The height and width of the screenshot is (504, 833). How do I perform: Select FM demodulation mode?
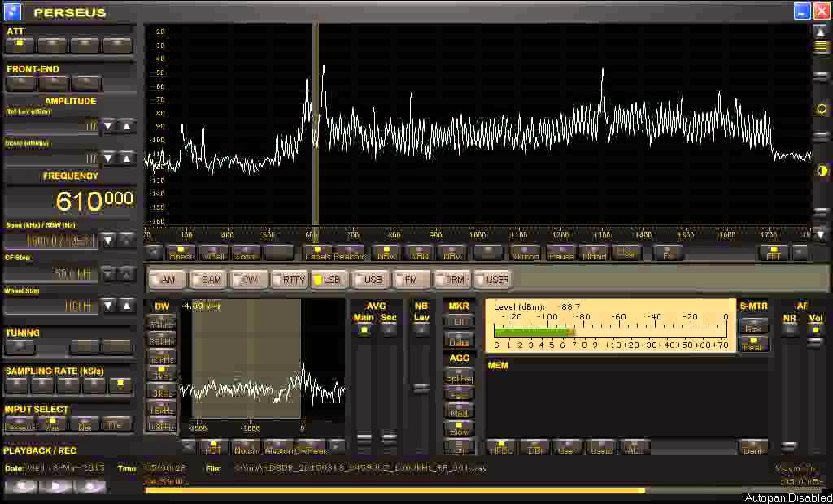point(412,280)
